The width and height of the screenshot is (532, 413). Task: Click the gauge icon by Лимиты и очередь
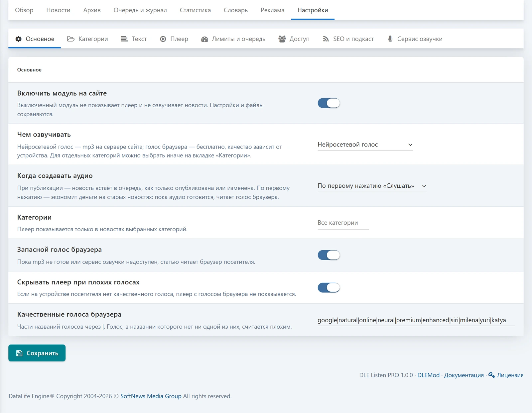point(204,39)
